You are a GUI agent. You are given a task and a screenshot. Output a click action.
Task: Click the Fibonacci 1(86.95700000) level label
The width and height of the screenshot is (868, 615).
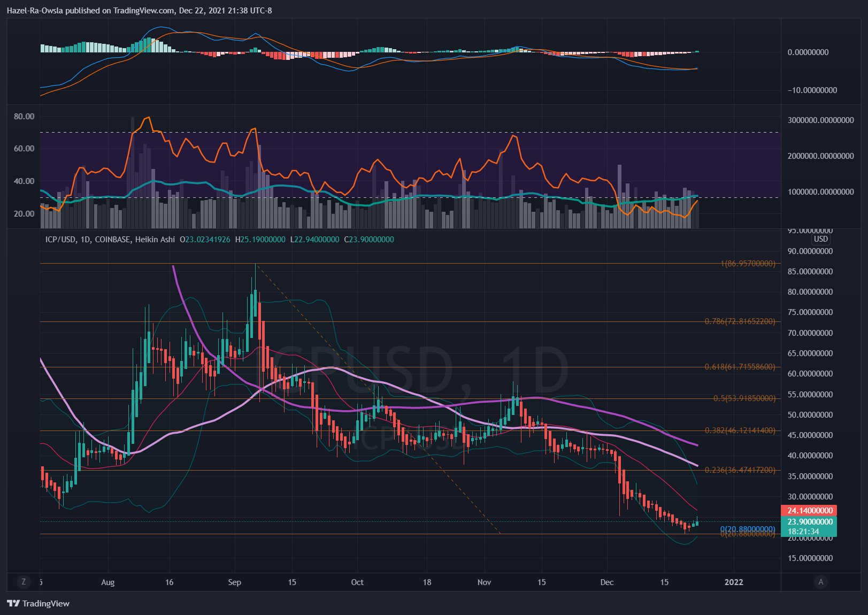point(748,264)
